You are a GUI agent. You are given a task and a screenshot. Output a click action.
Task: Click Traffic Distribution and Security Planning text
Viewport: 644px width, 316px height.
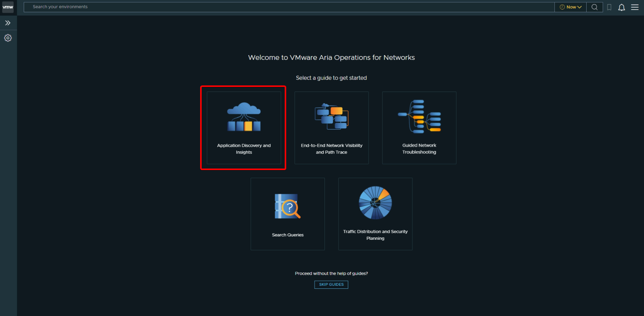(x=375, y=235)
